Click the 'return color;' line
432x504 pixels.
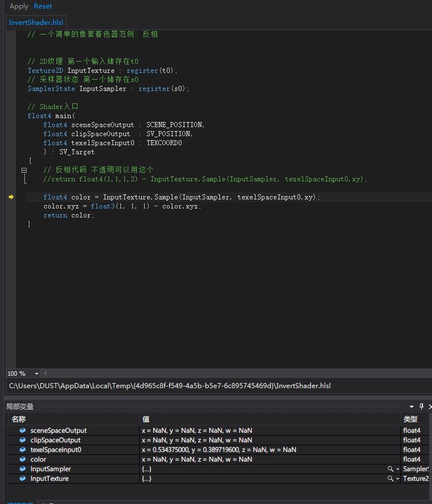[69, 215]
